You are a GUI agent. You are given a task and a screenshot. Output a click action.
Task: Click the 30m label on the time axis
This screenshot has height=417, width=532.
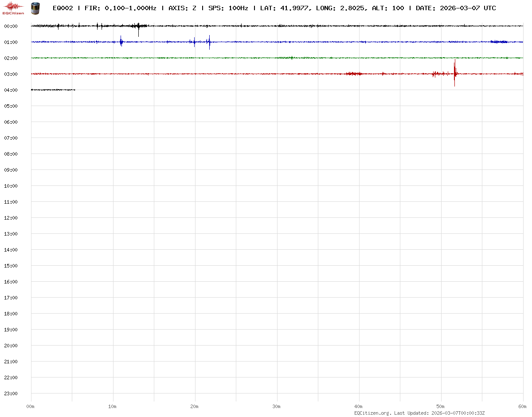277,406
